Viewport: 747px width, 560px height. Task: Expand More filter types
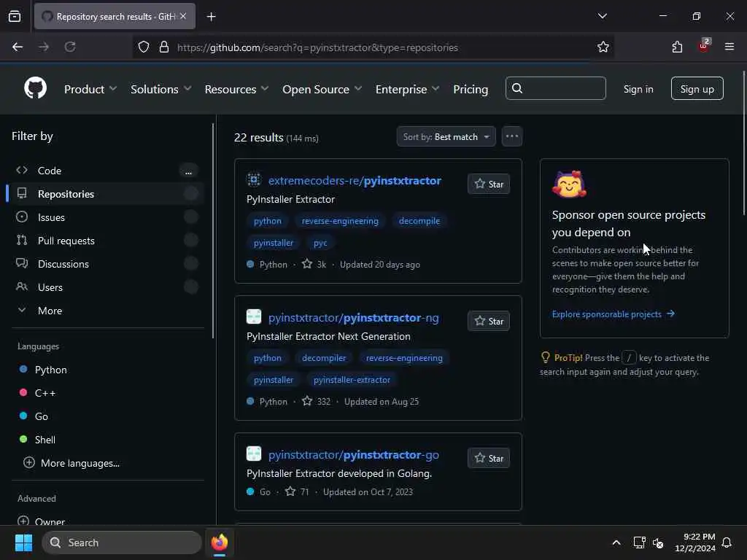click(x=106, y=311)
